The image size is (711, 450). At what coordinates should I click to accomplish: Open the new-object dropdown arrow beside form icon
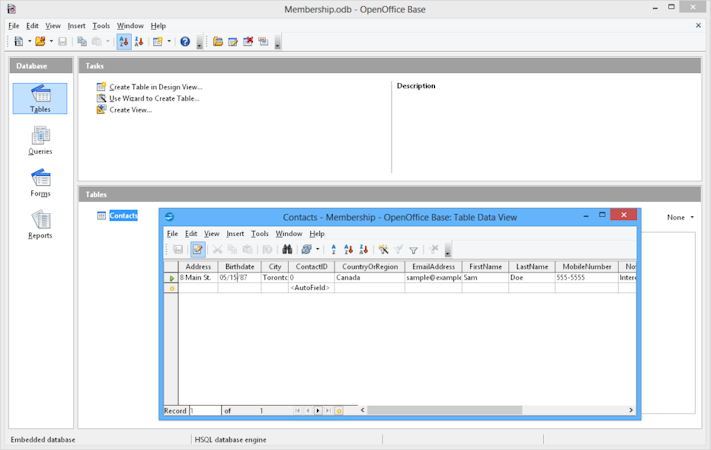tap(169, 41)
